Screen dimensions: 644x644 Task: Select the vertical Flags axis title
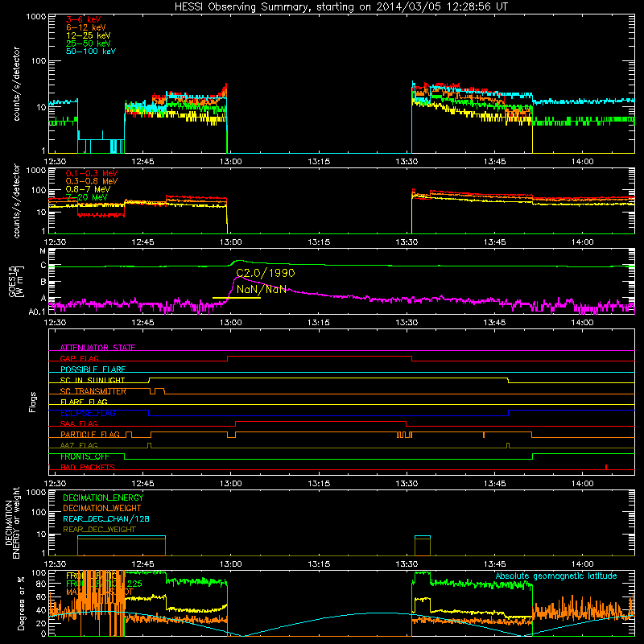click(x=33, y=402)
